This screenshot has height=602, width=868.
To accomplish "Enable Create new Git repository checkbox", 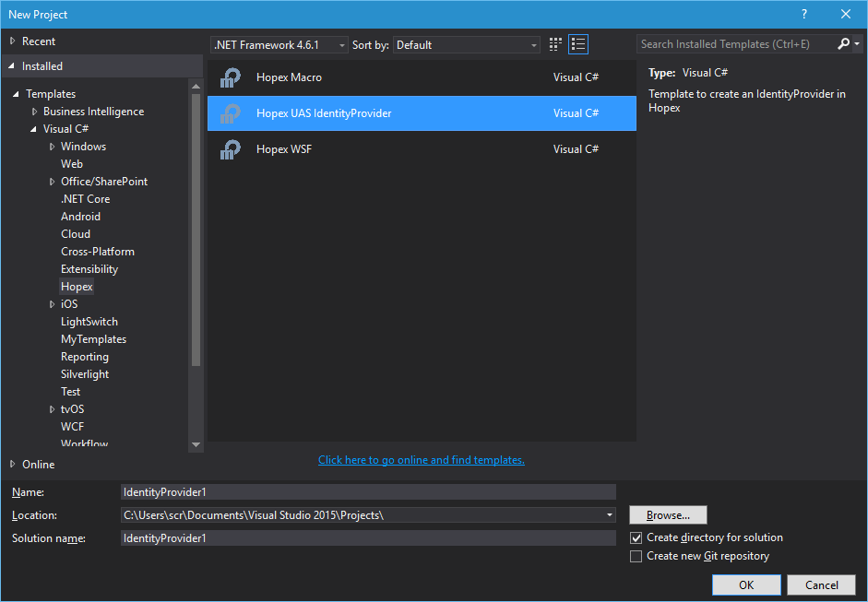I will click(x=636, y=556).
